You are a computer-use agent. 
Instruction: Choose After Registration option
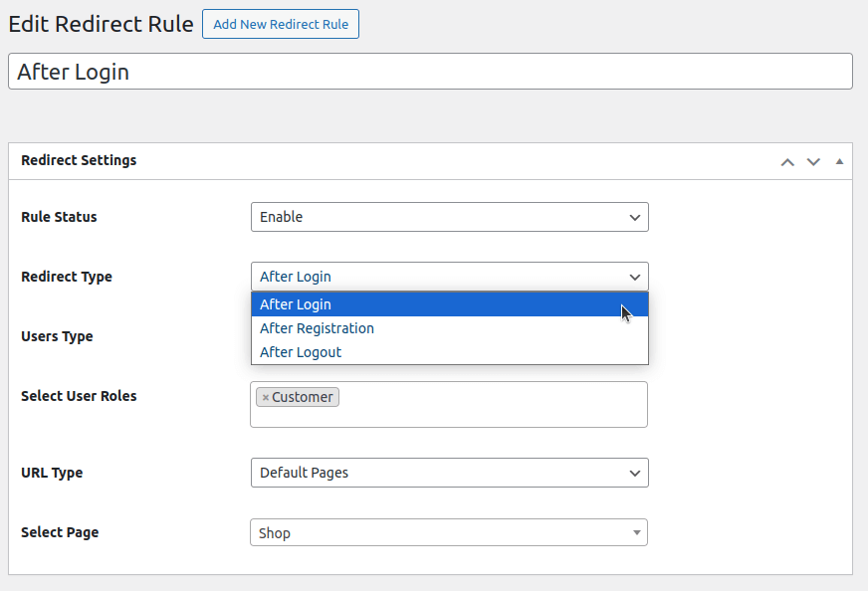click(450, 328)
